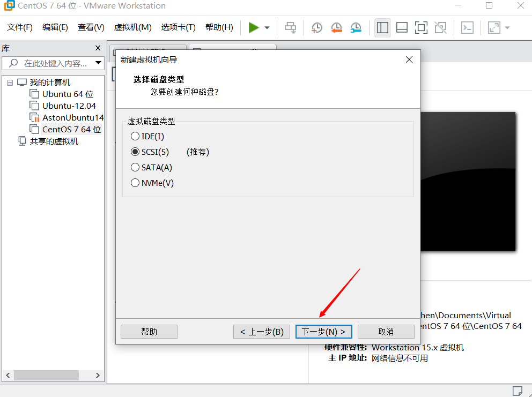The image size is (532, 397).
Task: Open the 编辑(E) menu
Action: (x=55, y=27)
